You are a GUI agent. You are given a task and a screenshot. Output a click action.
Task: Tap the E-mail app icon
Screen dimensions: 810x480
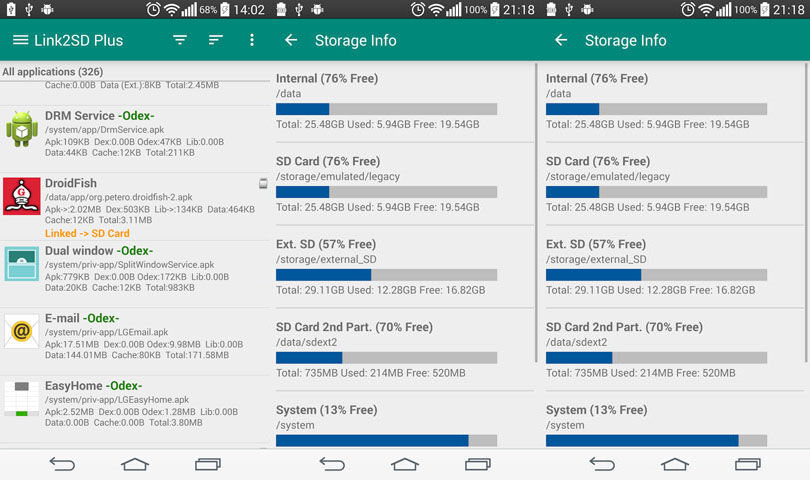(22, 331)
